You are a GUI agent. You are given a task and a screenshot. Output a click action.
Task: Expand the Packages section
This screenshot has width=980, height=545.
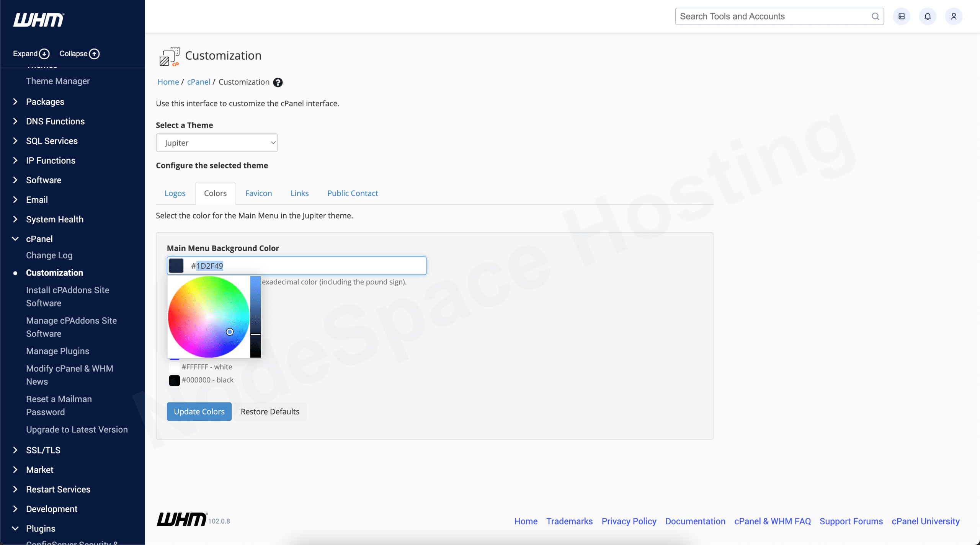15,101
